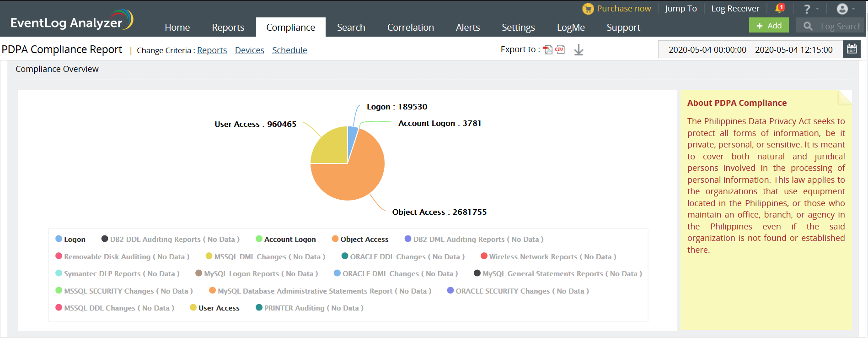
Task: Click the Compliance Overview heading
Action: click(x=57, y=69)
